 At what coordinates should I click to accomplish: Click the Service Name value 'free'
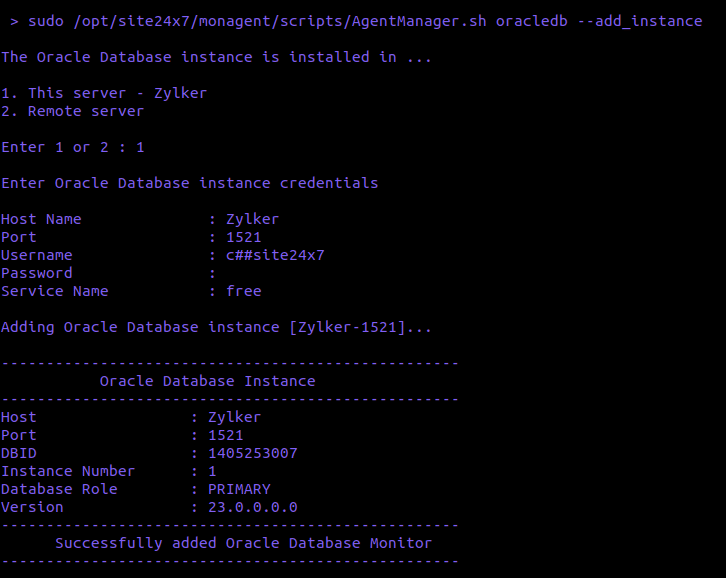point(244,291)
